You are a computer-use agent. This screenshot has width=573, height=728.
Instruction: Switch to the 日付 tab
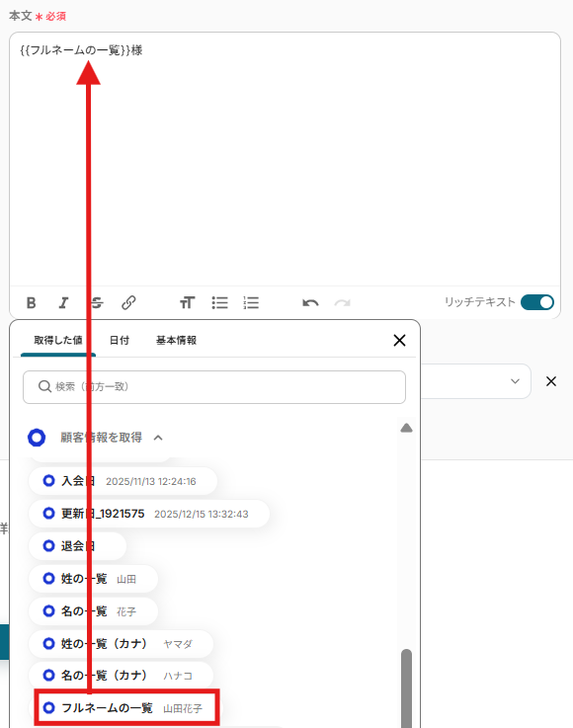point(120,341)
